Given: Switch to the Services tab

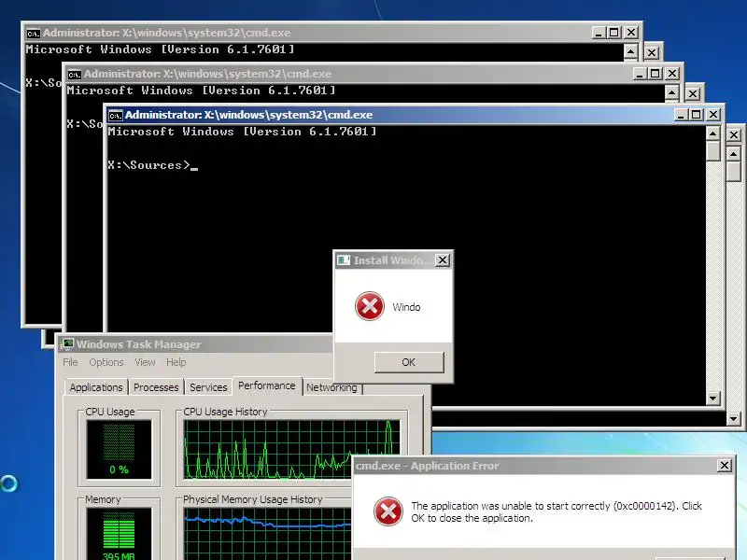Looking at the screenshot, I should (208, 387).
